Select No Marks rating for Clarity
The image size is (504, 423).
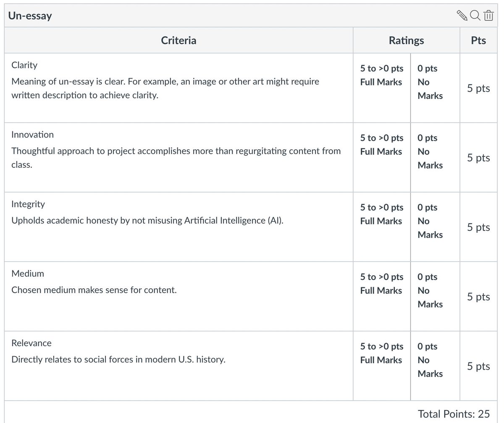click(430, 82)
